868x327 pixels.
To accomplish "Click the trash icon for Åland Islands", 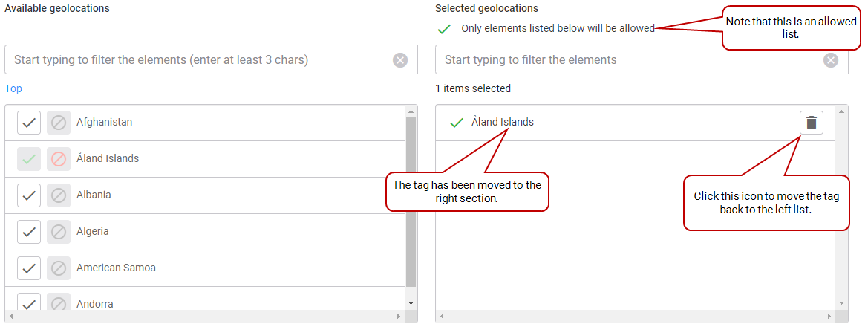I will pyautogui.click(x=811, y=123).
